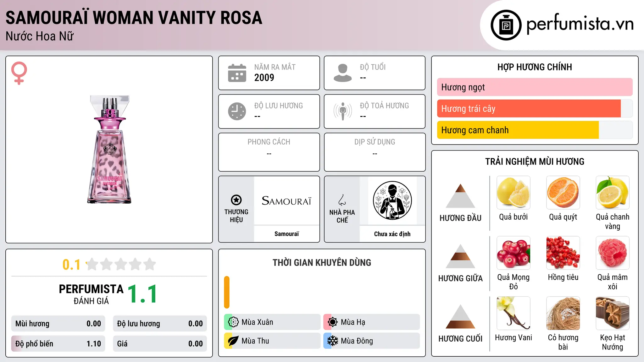Click the Mùa Hạ sun icon

[x=333, y=322]
